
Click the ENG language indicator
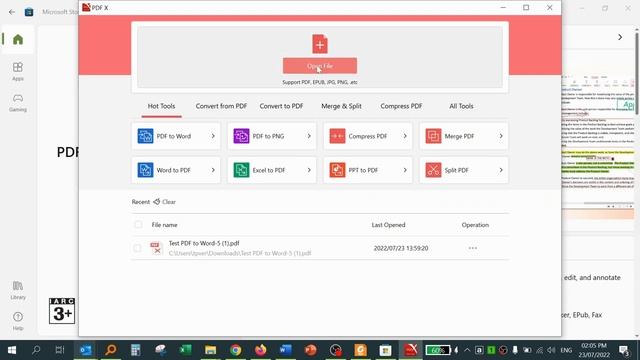[566, 350]
